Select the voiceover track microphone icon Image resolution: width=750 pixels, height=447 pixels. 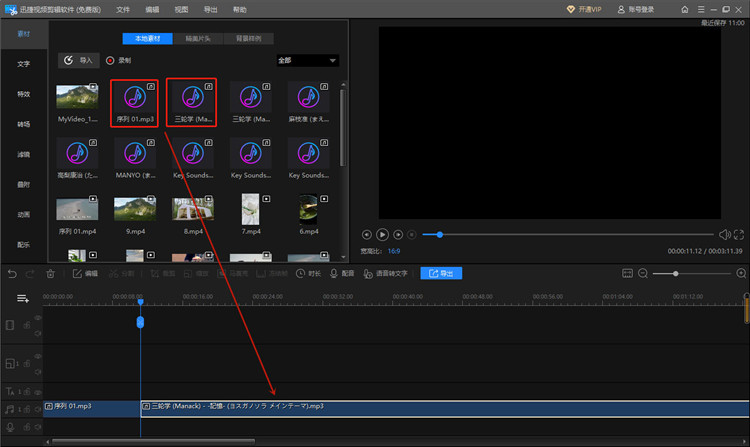pos(10,427)
